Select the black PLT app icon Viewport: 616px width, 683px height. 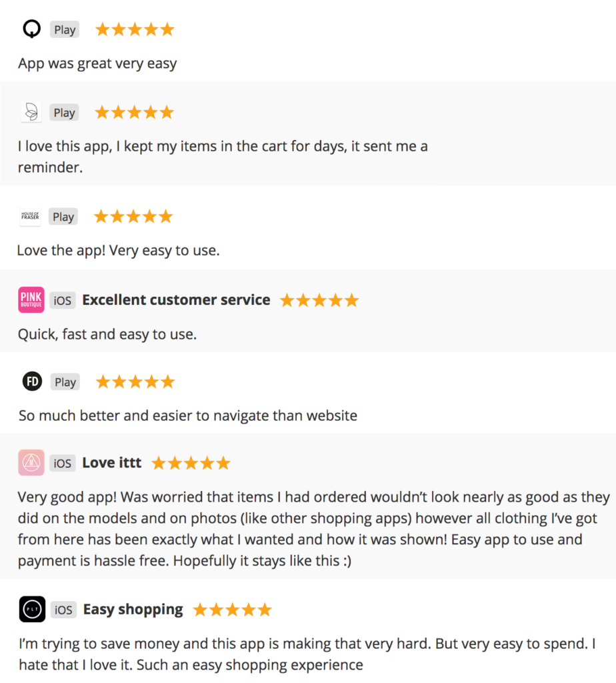32,609
